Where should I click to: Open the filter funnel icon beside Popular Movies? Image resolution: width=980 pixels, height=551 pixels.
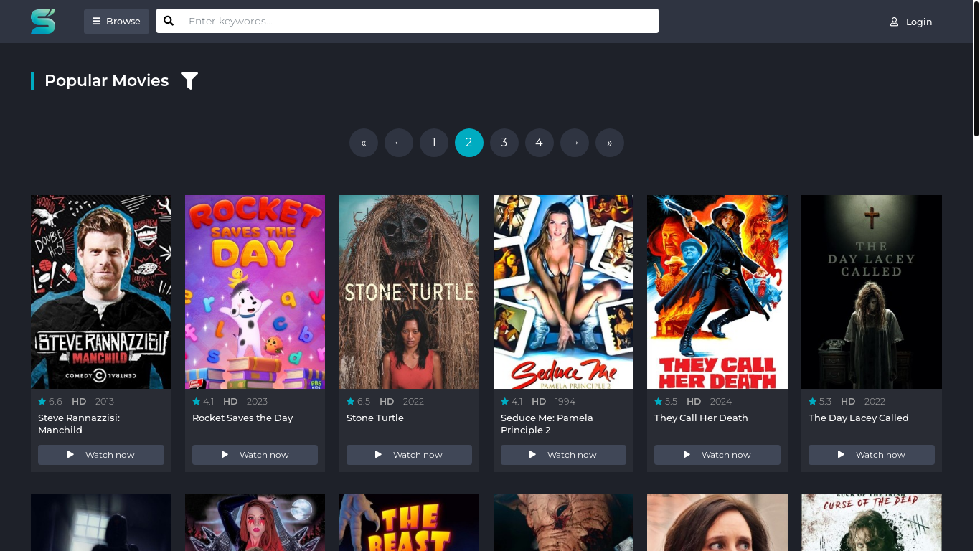pyautogui.click(x=189, y=81)
